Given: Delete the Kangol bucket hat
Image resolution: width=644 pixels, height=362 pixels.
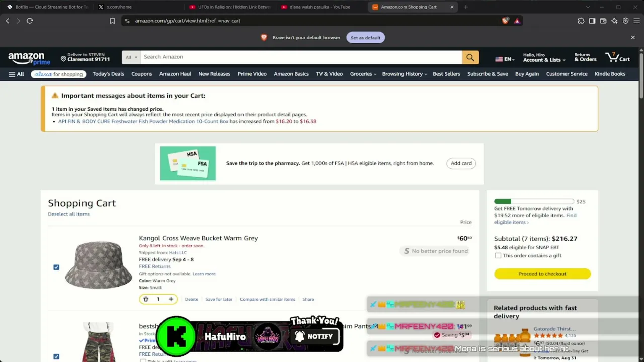Looking at the screenshot, I should pyautogui.click(x=191, y=300).
